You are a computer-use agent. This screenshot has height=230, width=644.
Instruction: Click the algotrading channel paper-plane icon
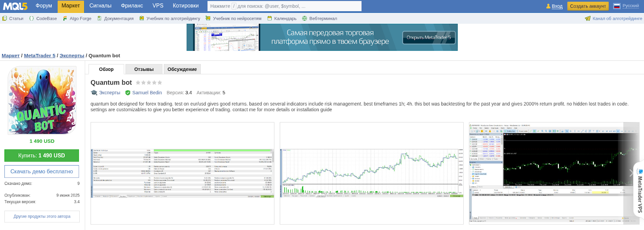[588, 19]
